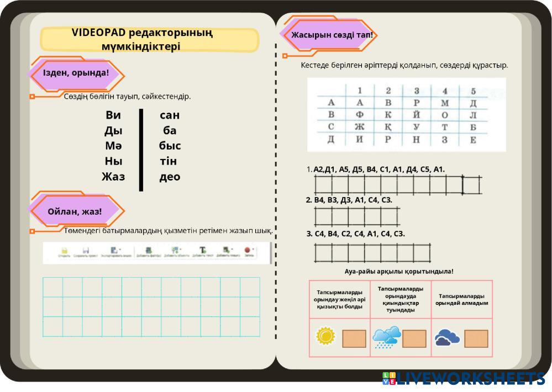Check the orange box beside the sun
The width and height of the screenshot is (552, 392).
354,338
